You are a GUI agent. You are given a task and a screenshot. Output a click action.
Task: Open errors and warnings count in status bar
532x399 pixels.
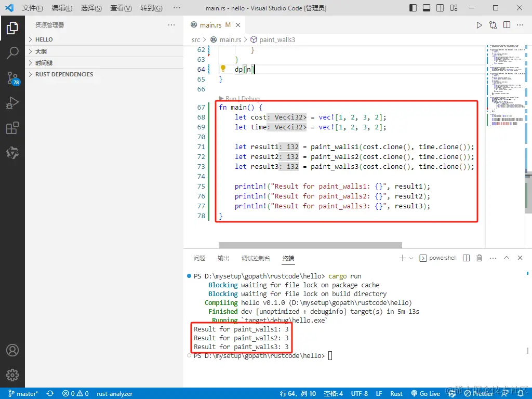[75, 394]
